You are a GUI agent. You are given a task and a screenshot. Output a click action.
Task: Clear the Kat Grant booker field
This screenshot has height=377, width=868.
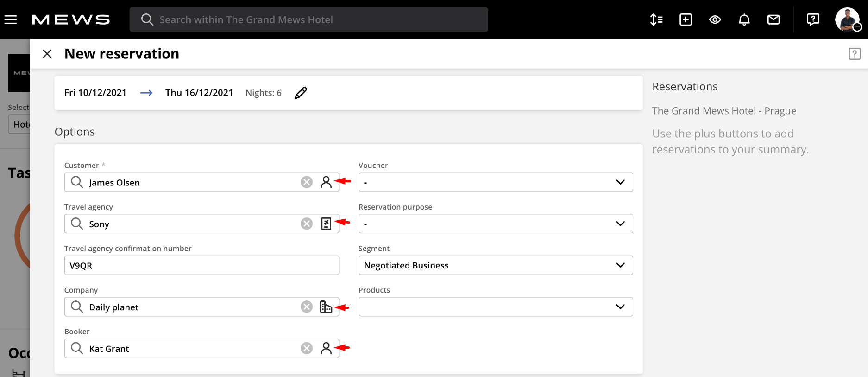[x=306, y=348]
